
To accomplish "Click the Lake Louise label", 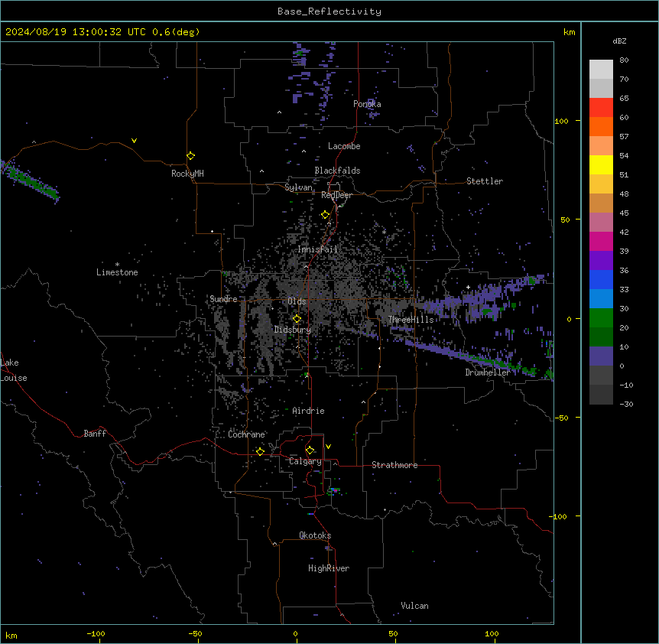I will click(x=14, y=370).
